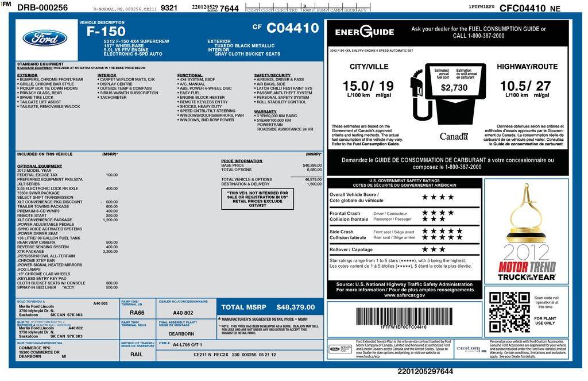This screenshot has width=588, height=381.
Task: Click Overall Vehicle Score four-star rating
Action: coord(438,197)
